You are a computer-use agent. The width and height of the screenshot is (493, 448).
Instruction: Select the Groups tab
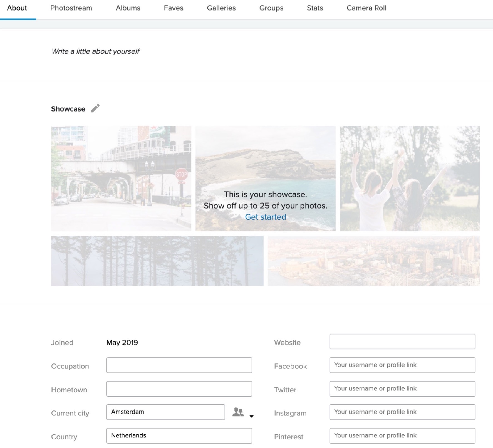pyautogui.click(x=271, y=8)
